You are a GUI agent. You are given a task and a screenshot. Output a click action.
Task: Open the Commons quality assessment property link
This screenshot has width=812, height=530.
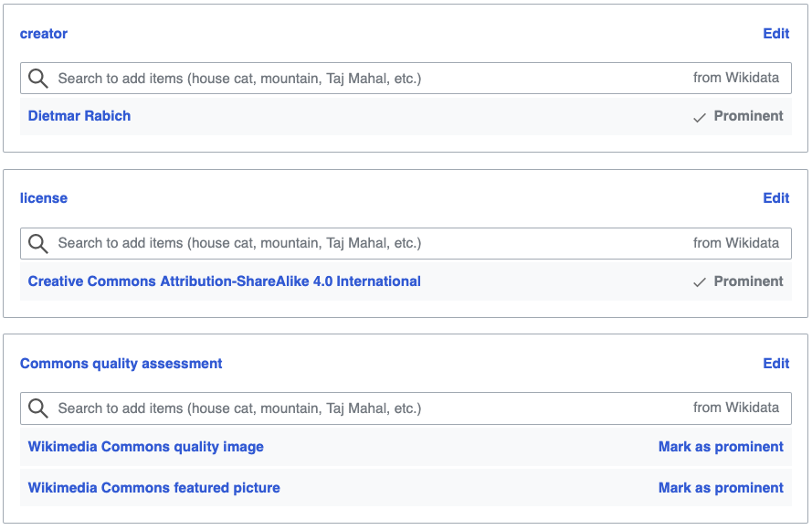click(x=121, y=364)
